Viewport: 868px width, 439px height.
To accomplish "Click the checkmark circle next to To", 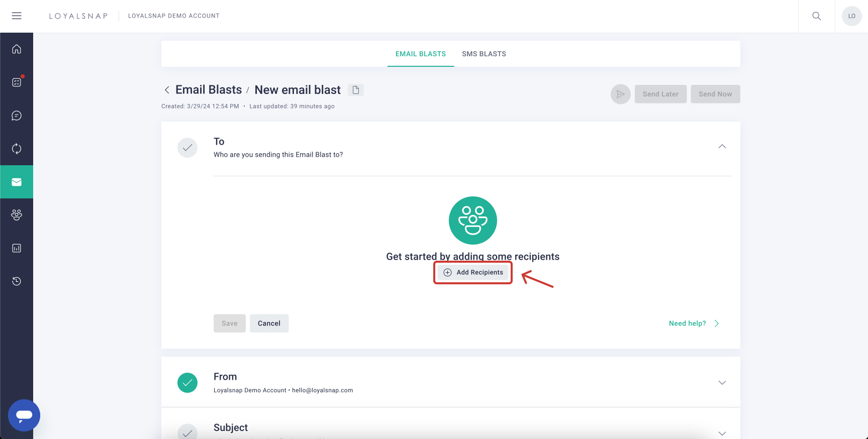I will pyautogui.click(x=187, y=147).
